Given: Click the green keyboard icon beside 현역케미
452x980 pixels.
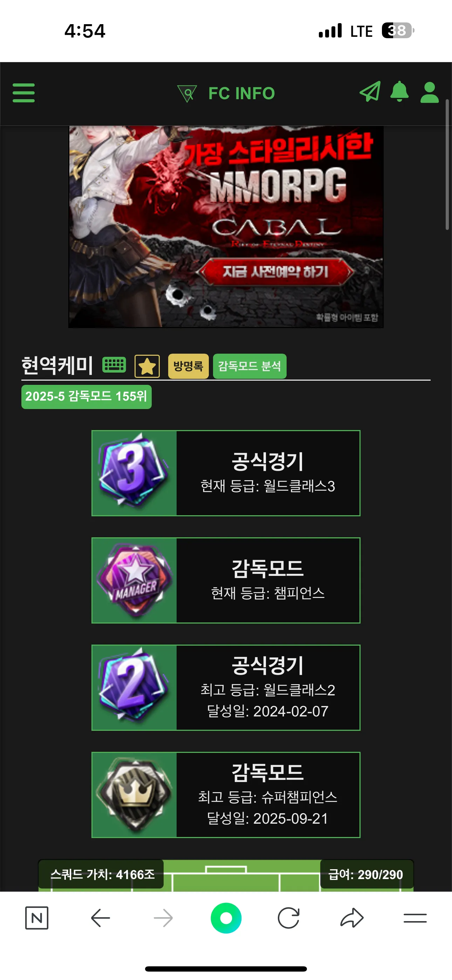Looking at the screenshot, I should pyautogui.click(x=114, y=365).
